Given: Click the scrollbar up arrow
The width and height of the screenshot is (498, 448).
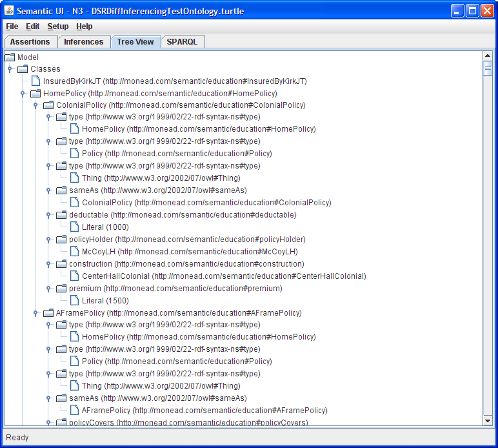Looking at the screenshot, I should 488,56.
